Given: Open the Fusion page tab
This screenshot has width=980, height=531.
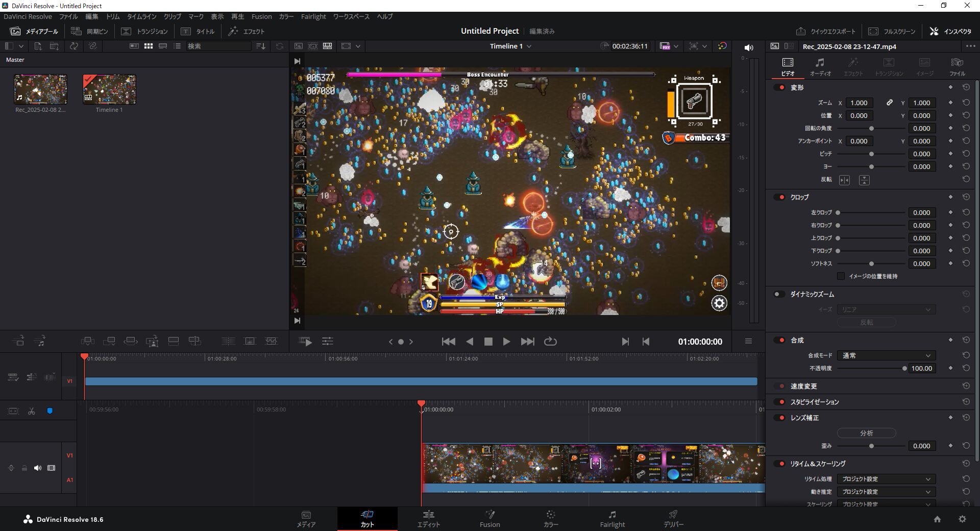Looking at the screenshot, I should [x=489, y=519].
